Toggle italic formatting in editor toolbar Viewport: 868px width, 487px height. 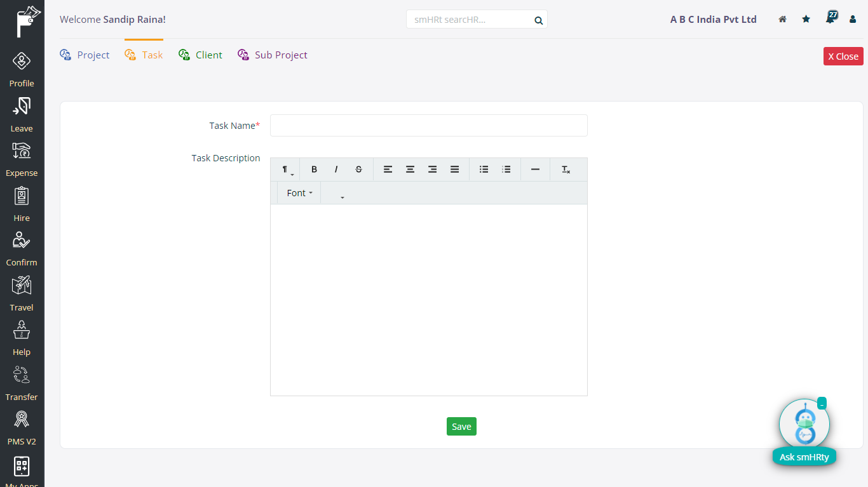click(x=336, y=170)
